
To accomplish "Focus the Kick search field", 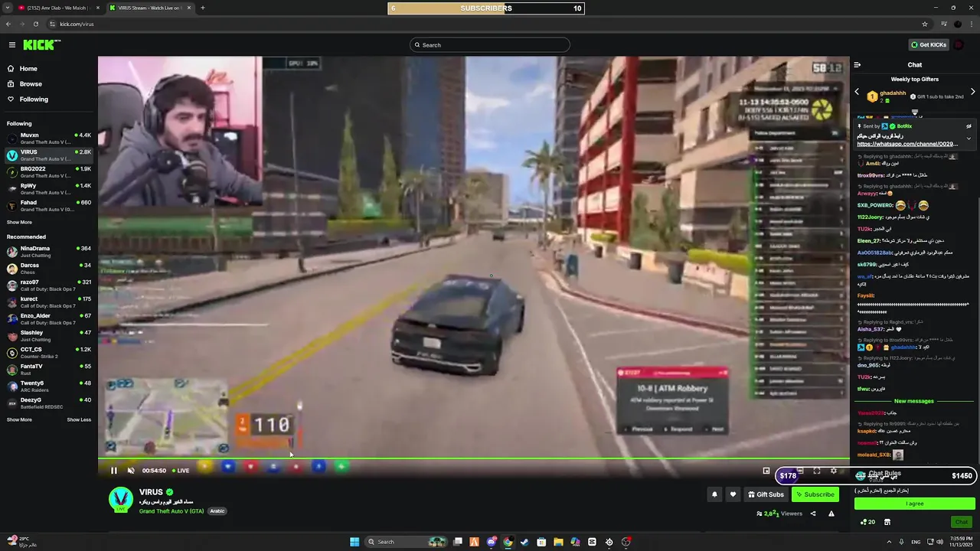I will (490, 45).
